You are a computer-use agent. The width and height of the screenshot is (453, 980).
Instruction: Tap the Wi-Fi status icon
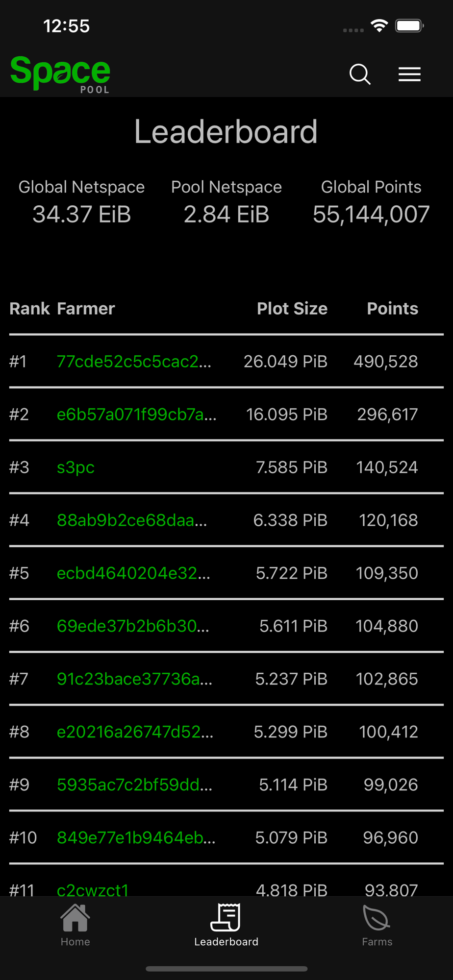pyautogui.click(x=379, y=25)
